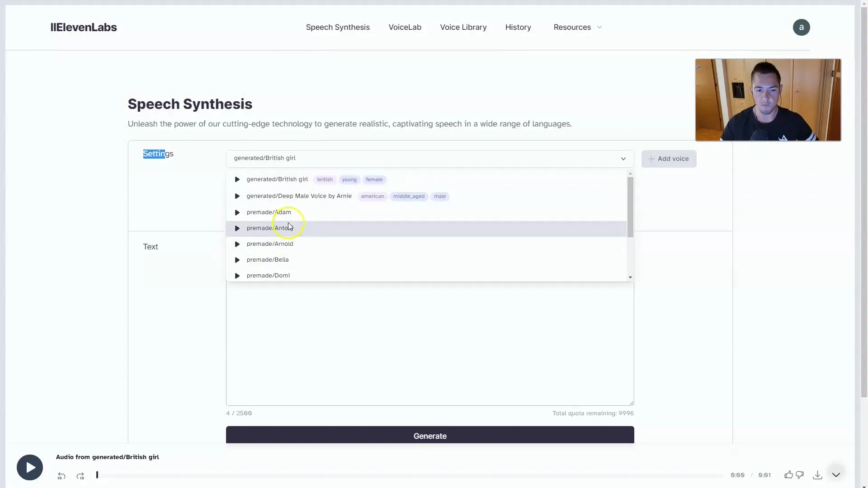Expand the voice list scrollbar downward
The height and width of the screenshot is (488, 868).
coord(630,277)
